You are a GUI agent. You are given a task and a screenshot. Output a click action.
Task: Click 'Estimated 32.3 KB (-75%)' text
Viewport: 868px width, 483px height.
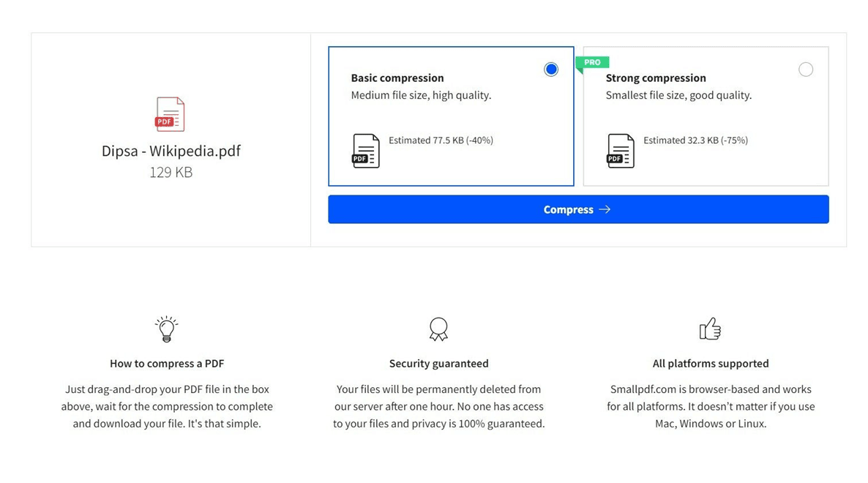click(695, 140)
